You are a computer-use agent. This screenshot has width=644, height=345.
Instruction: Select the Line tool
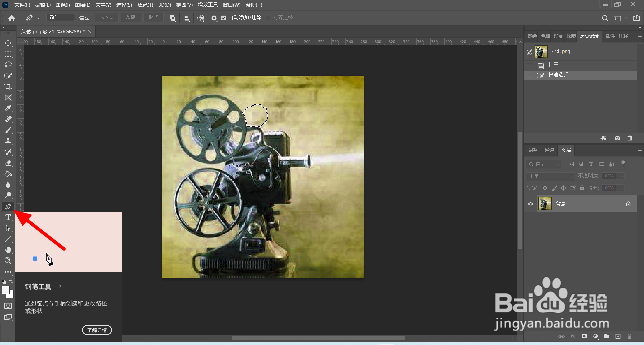pyautogui.click(x=8, y=239)
